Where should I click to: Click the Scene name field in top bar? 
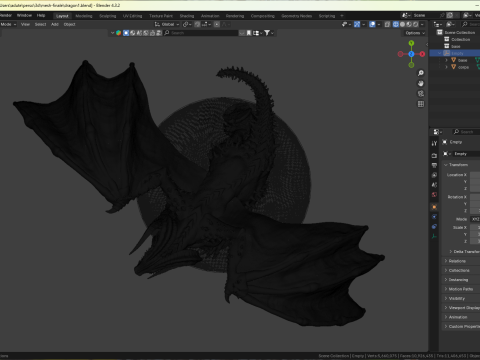(x=425, y=15)
